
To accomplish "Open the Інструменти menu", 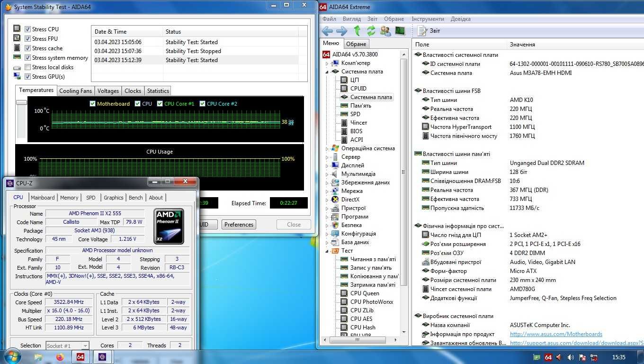I will coord(428,19).
